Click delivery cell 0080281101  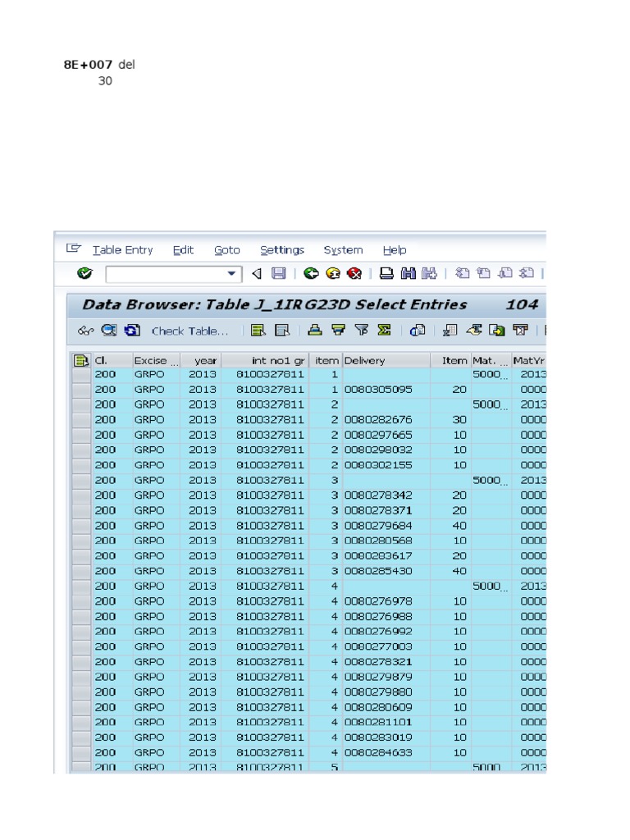(386, 722)
